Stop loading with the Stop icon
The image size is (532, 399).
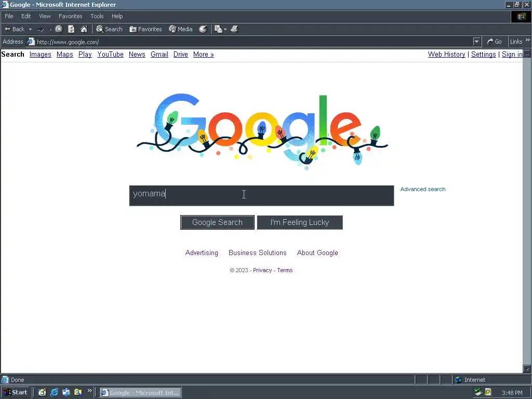59,29
